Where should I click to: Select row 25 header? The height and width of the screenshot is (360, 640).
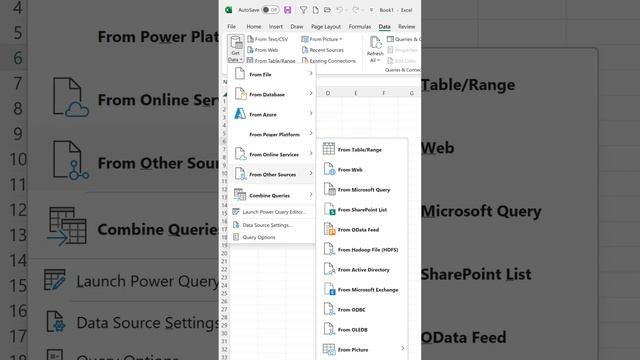pyautogui.click(x=224, y=293)
